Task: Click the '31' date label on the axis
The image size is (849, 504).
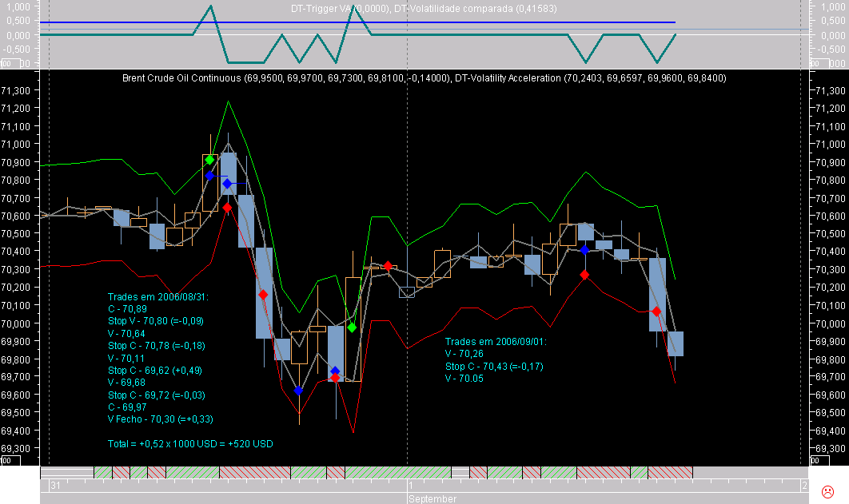Action: [x=56, y=486]
